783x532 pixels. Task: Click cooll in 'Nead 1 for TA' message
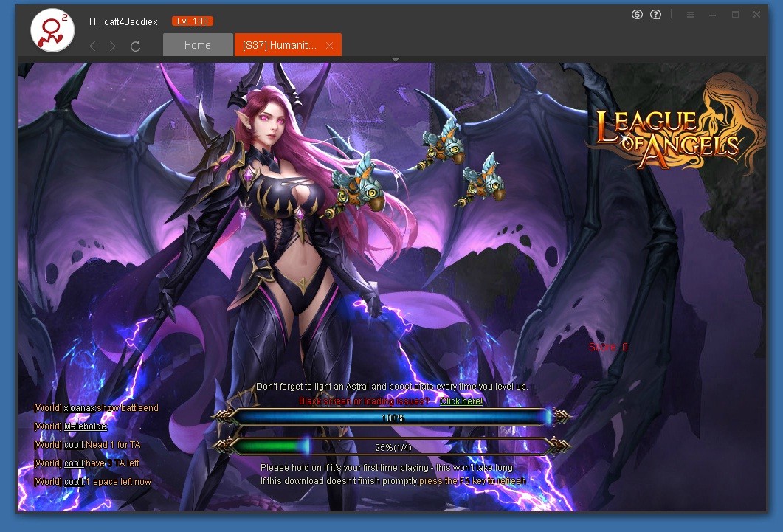coord(74,445)
